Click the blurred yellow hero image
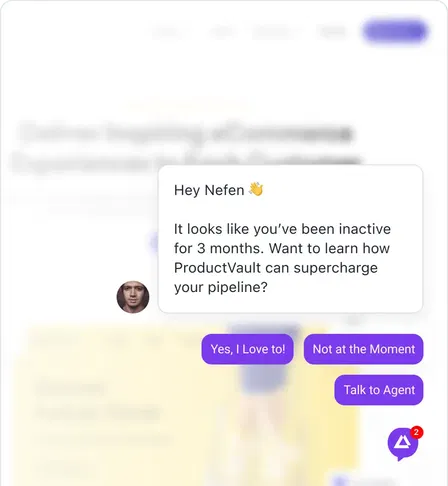 [x=187, y=405]
